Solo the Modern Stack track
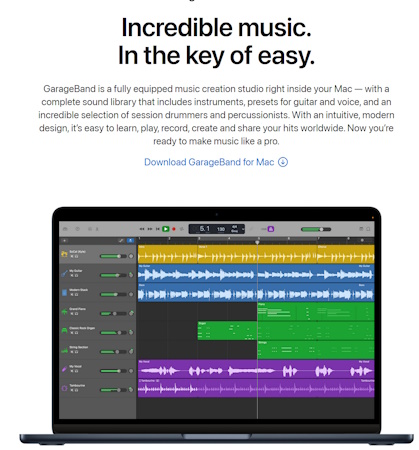This screenshot has width=419, height=450. tap(77, 295)
